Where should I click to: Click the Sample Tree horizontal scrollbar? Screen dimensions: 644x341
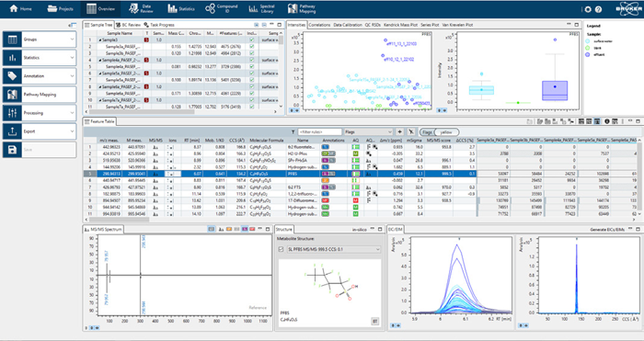click(142, 111)
